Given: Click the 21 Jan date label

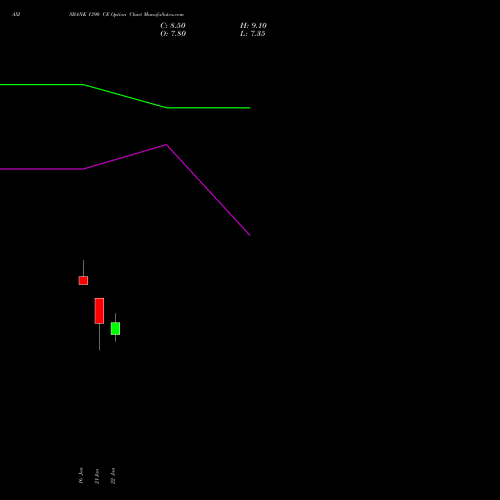Looking at the screenshot, I should tap(97, 476).
